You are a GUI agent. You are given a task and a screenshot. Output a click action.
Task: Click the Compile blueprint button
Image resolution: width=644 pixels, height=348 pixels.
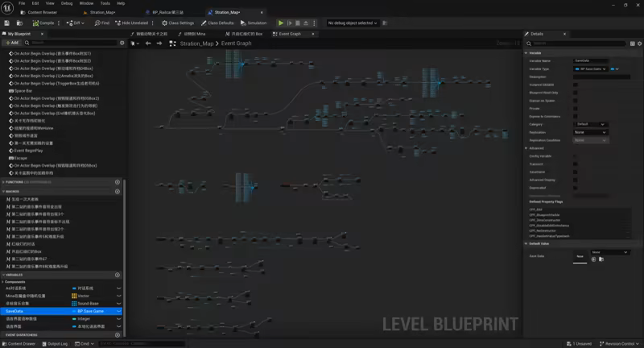pyautogui.click(x=43, y=23)
